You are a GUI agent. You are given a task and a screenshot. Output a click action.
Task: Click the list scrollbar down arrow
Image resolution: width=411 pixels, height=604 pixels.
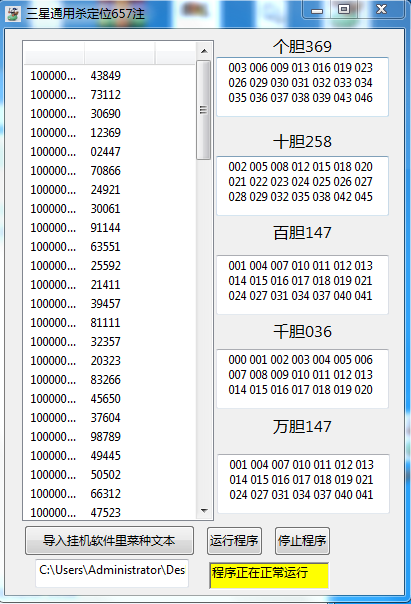pos(204,511)
